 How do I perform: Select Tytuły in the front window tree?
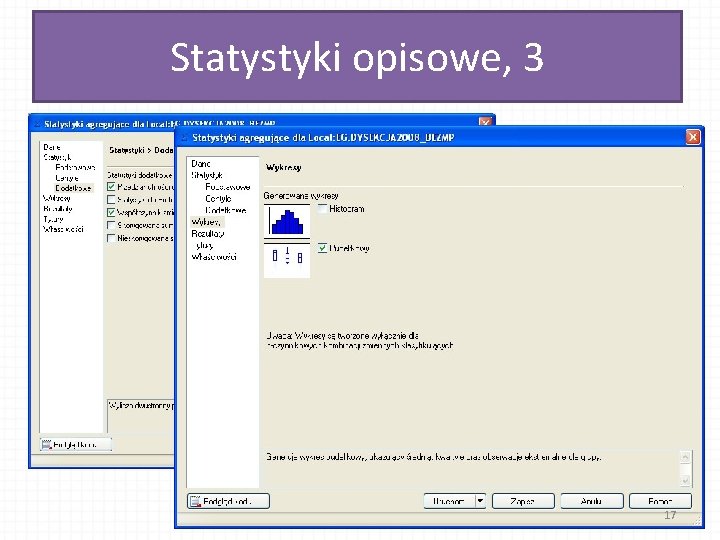[x=204, y=245]
